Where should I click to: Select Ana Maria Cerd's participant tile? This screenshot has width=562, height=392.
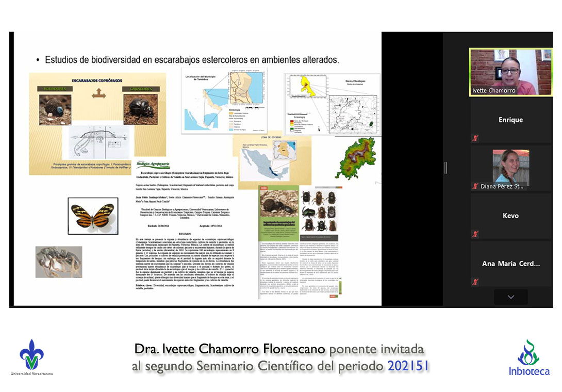click(510, 264)
